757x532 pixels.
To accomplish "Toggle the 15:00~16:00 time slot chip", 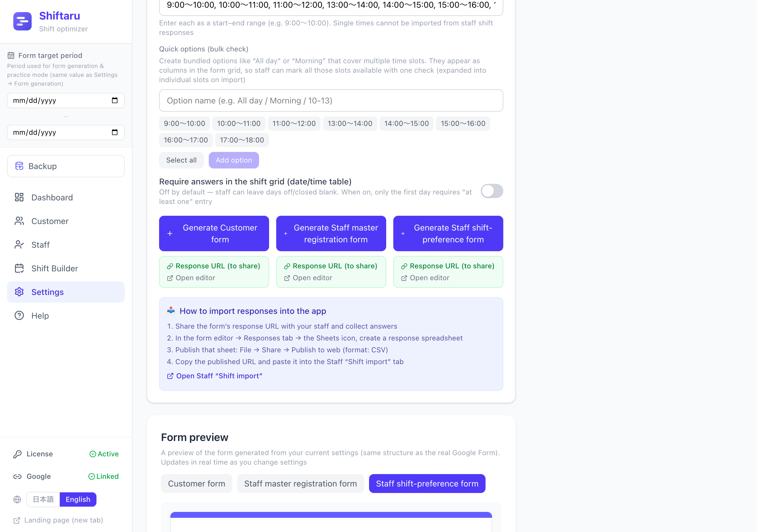I will (x=463, y=123).
